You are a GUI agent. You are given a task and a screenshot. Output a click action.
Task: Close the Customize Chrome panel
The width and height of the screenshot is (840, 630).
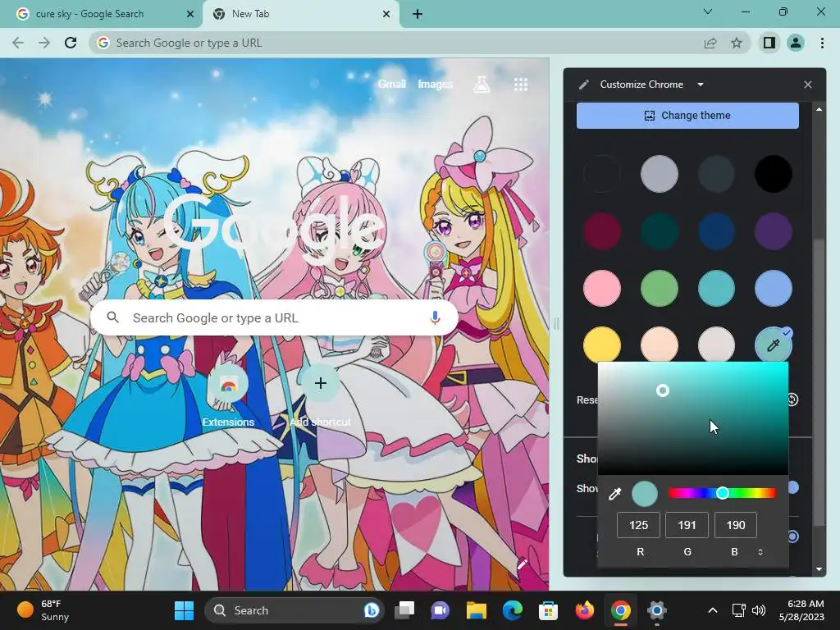click(x=808, y=84)
